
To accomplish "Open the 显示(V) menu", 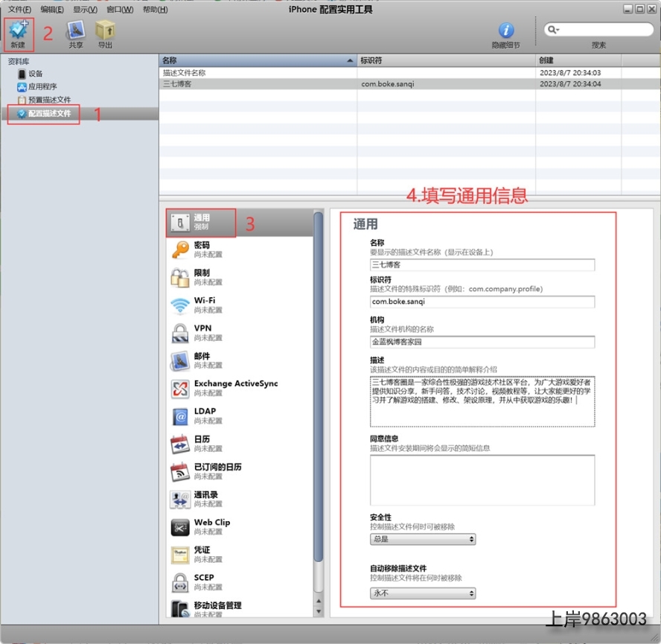I will [x=85, y=9].
